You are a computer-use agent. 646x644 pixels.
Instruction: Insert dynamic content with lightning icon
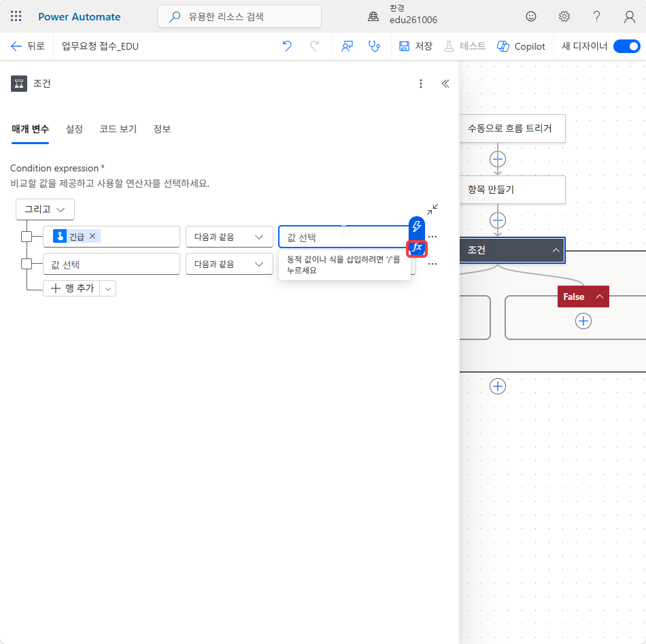click(417, 226)
